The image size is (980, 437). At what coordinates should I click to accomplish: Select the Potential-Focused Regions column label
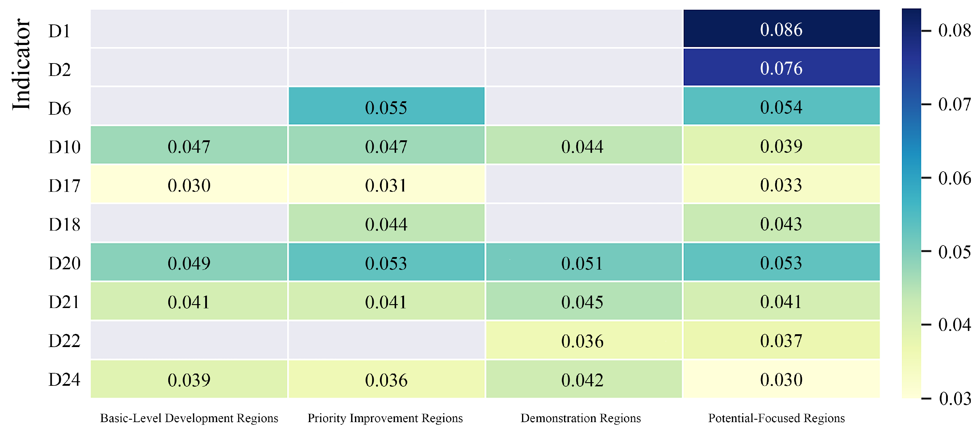(x=776, y=418)
